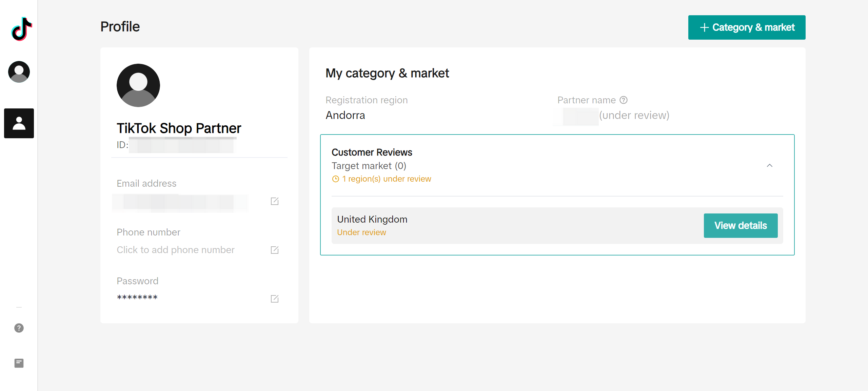Edit the email address with pencil icon

(x=275, y=201)
